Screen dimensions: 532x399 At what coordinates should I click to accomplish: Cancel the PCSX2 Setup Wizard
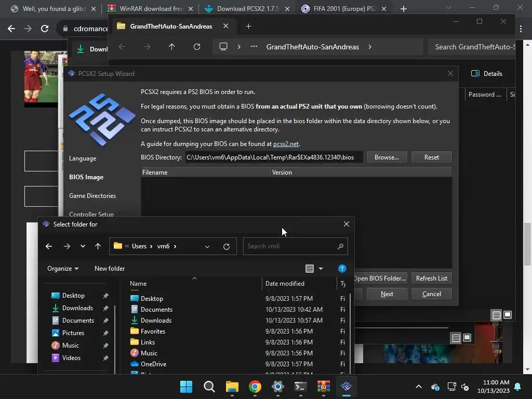[x=431, y=294]
